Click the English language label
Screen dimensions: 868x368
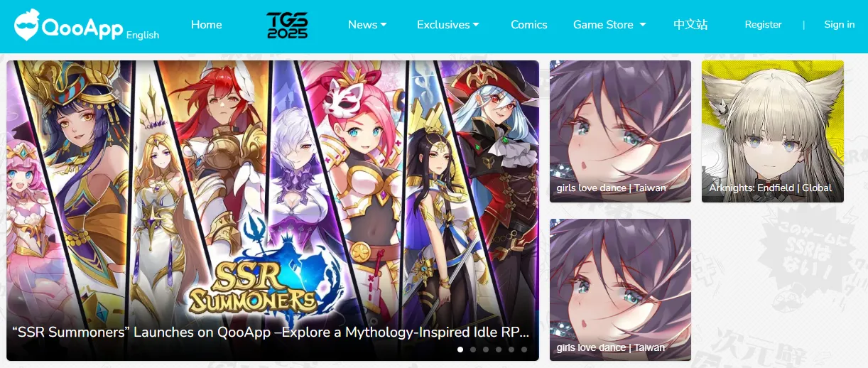click(x=143, y=35)
